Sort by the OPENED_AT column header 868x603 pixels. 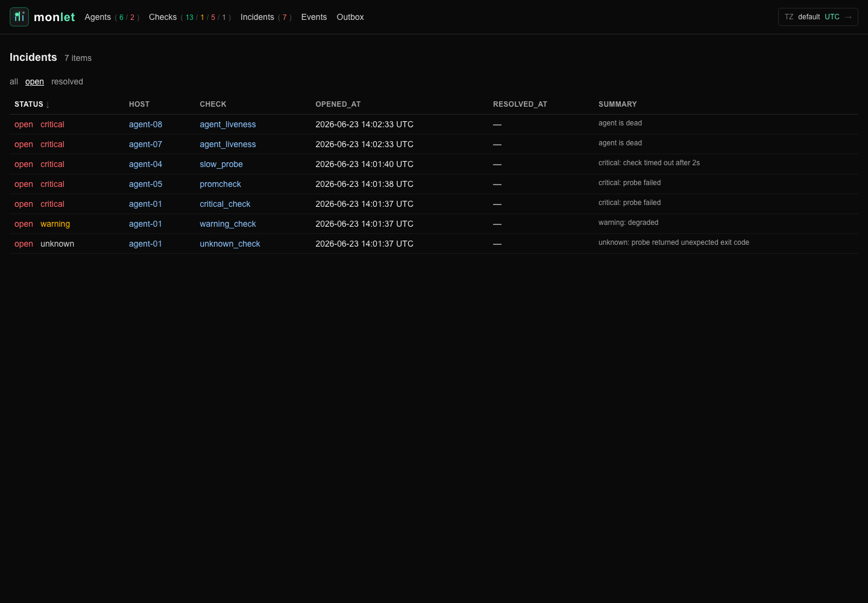338,104
